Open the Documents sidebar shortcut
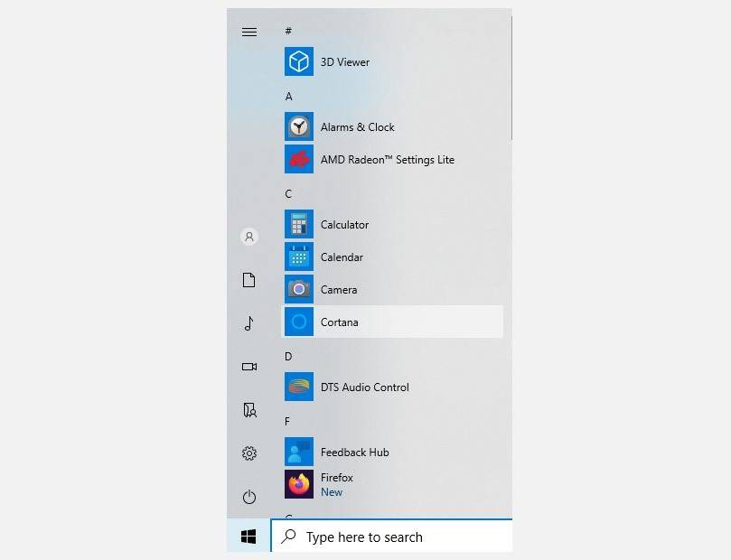 (249, 280)
